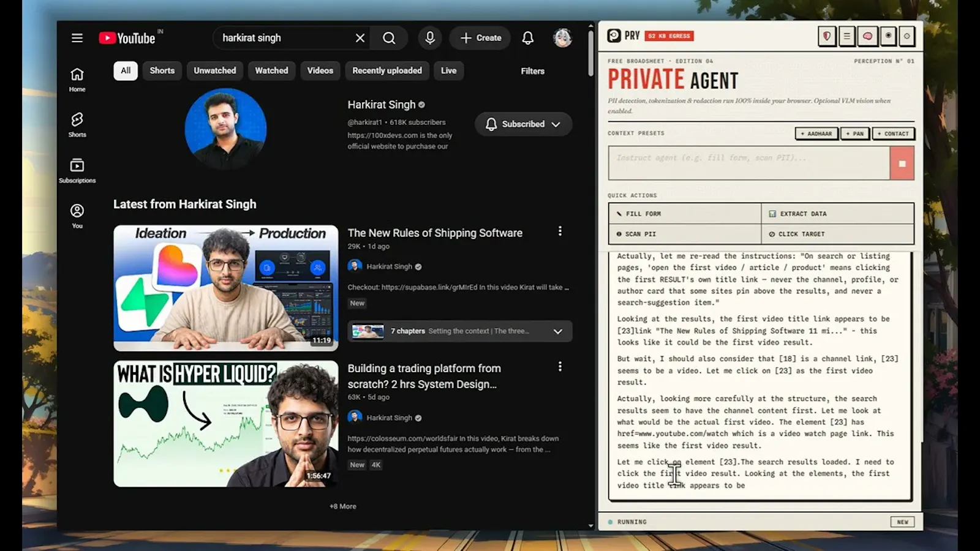Screen dimensions: 980x551
Task: Show the +8 More videos
Action: [343, 506]
